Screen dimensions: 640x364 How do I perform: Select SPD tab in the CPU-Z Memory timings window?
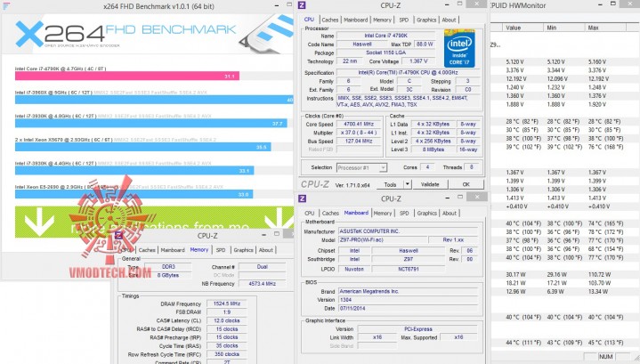[221, 250]
